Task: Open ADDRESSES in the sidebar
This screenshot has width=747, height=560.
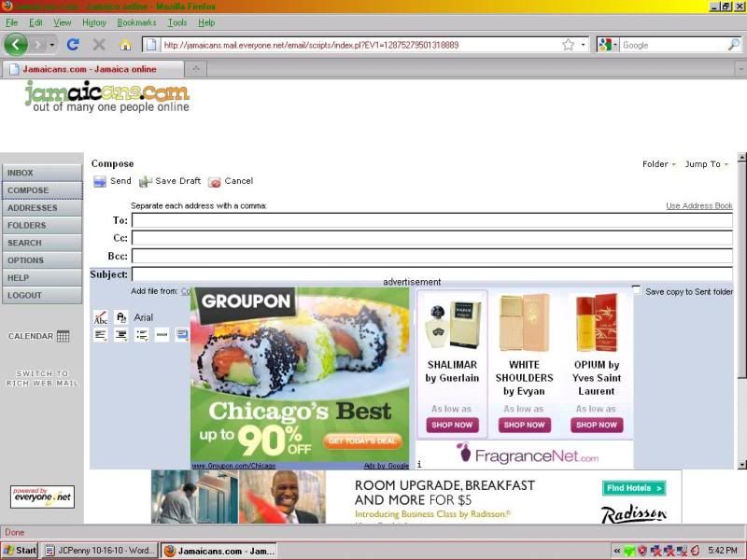Action: click(x=42, y=208)
